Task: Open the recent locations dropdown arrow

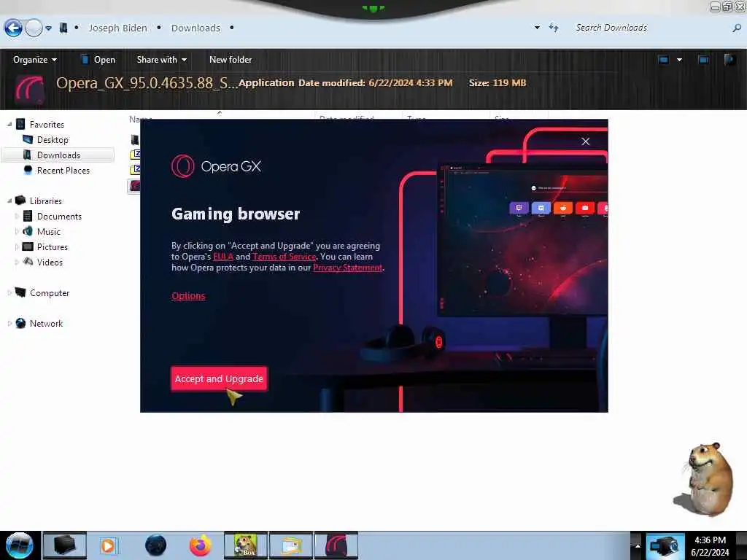Action: pyautogui.click(x=49, y=28)
